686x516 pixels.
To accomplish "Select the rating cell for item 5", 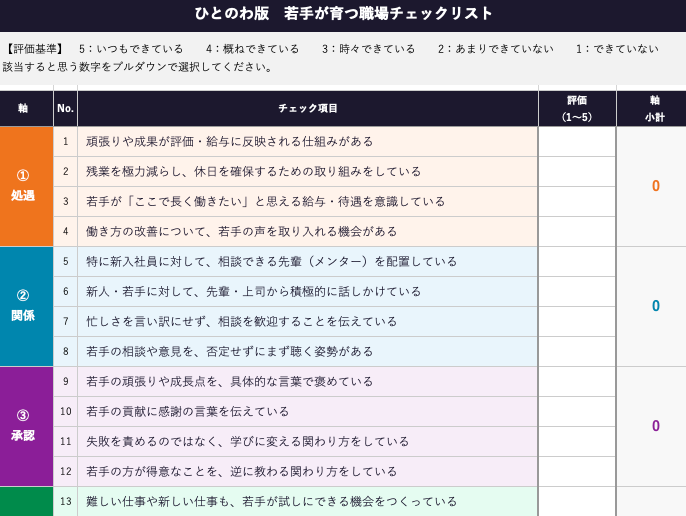I will [577, 261].
